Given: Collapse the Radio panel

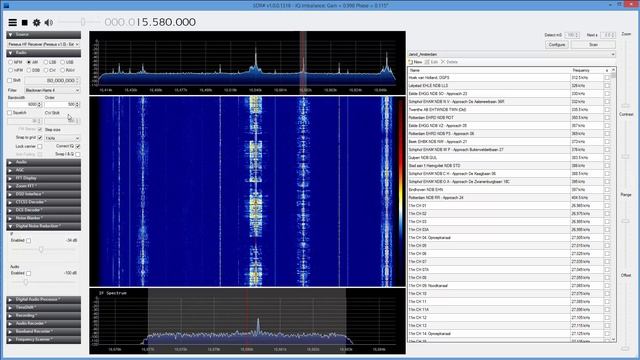Looking at the screenshot, I should 43,53.
